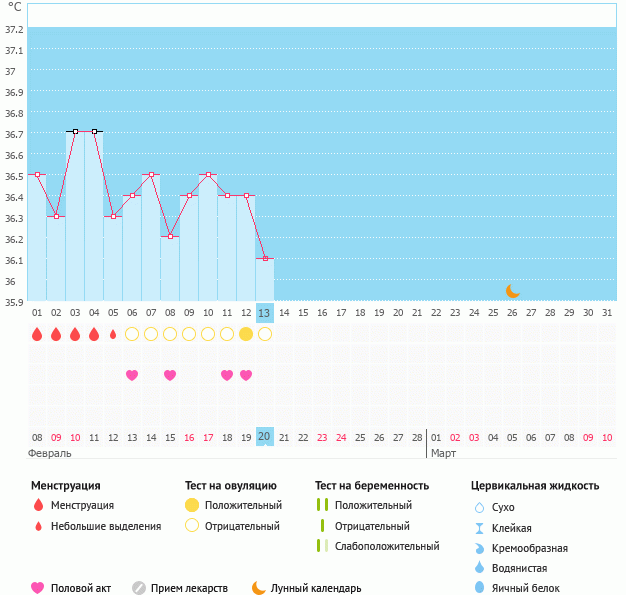
Task: Click the Небольшие выделения legend label
Action: pyautogui.click(x=106, y=526)
